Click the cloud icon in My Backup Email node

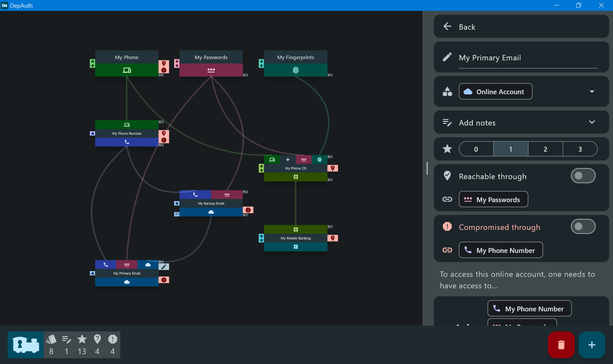(x=211, y=212)
